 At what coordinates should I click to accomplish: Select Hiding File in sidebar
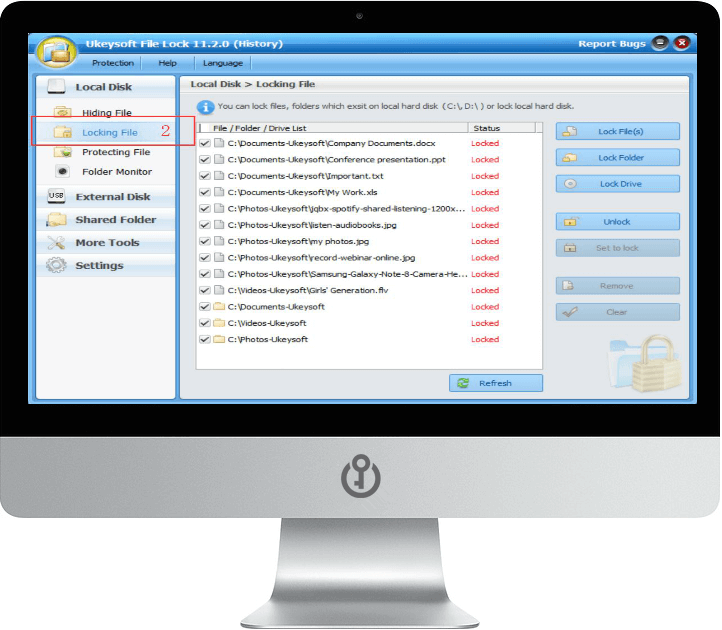[x=107, y=112]
